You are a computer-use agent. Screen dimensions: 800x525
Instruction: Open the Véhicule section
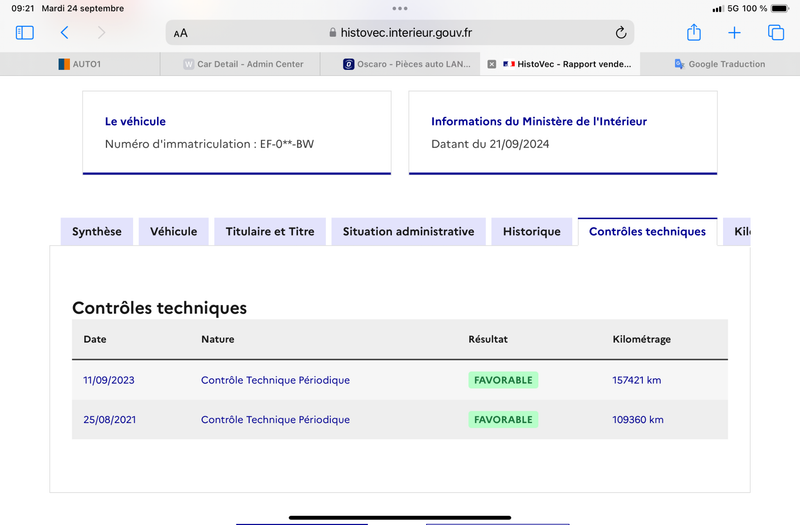(173, 232)
